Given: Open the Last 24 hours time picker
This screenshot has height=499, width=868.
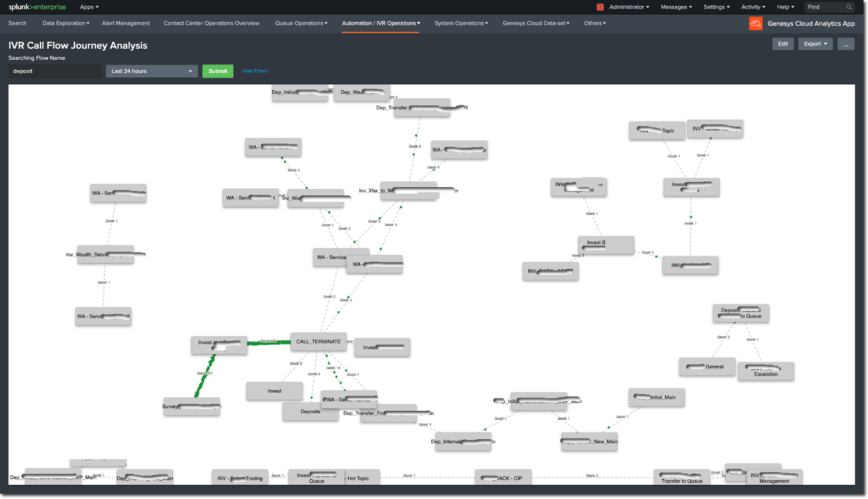Looking at the screenshot, I should click(x=152, y=71).
